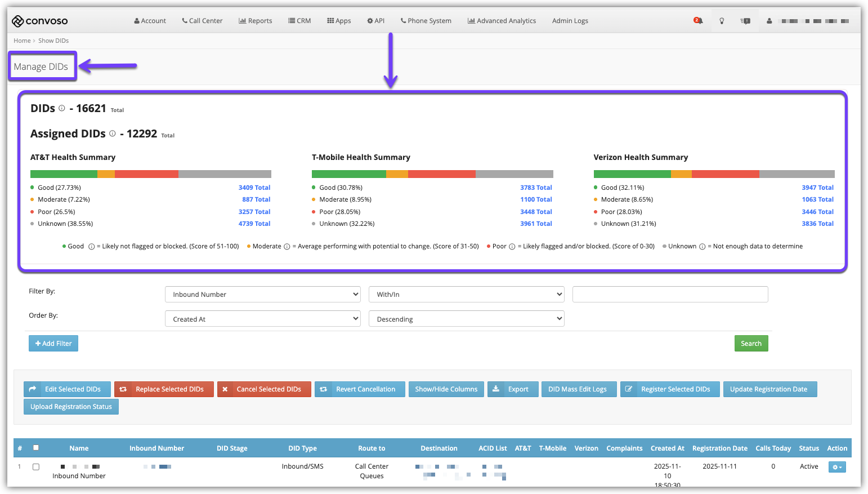Click red Poor segment of Verizon health bar
The height and width of the screenshot is (494, 868).
point(725,174)
